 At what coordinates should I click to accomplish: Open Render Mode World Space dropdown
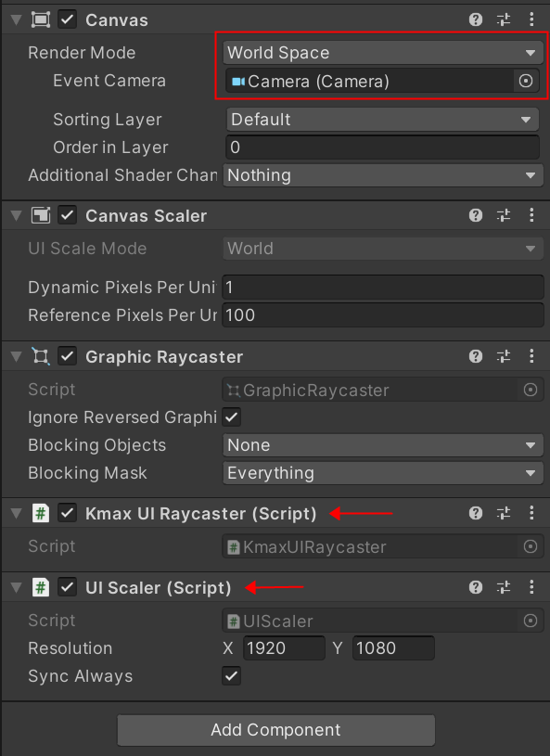pos(383,53)
